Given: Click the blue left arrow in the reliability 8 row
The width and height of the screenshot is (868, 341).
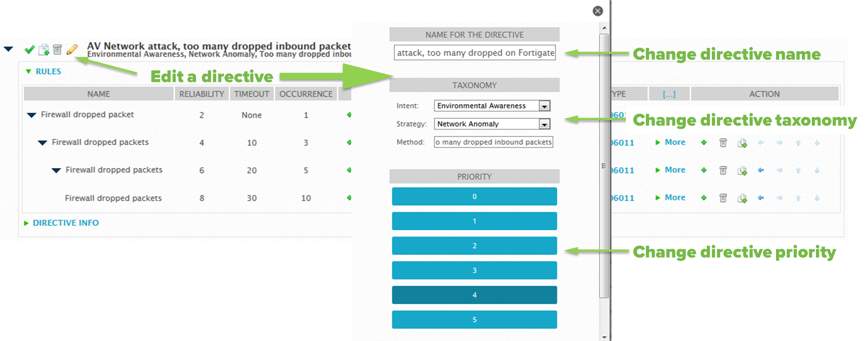Looking at the screenshot, I should point(761,198).
